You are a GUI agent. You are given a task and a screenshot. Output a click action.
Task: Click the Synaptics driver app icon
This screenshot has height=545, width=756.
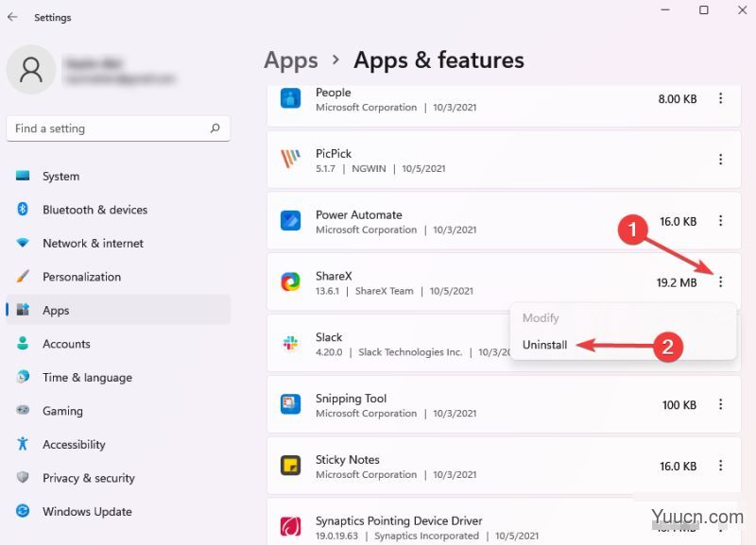pos(290,526)
